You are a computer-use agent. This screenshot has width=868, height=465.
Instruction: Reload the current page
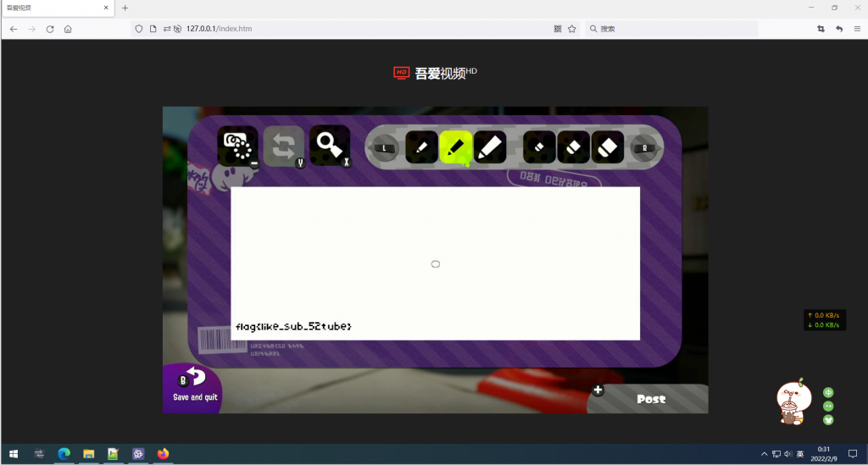[x=50, y=29]
